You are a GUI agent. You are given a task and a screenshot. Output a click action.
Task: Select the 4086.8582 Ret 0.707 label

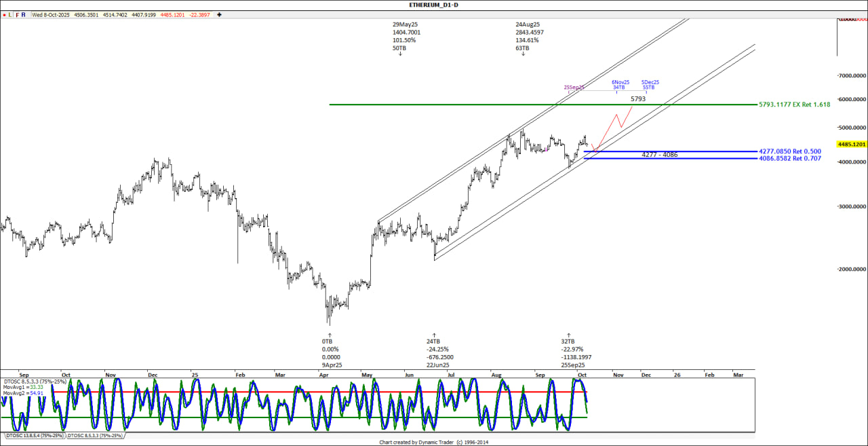click(790, 158)
